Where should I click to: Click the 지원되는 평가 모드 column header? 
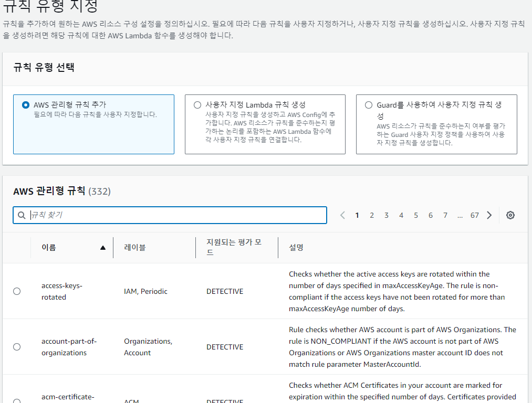[x=234, y=247]
